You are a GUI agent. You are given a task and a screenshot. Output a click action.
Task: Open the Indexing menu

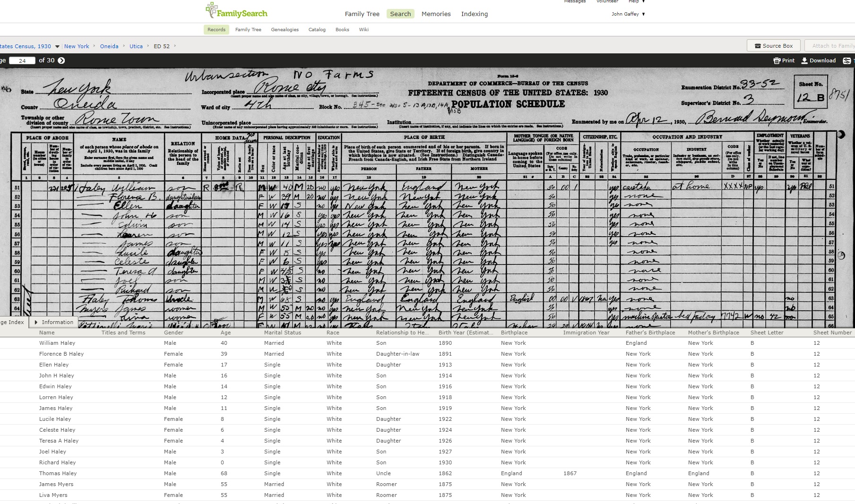(475, 14)
